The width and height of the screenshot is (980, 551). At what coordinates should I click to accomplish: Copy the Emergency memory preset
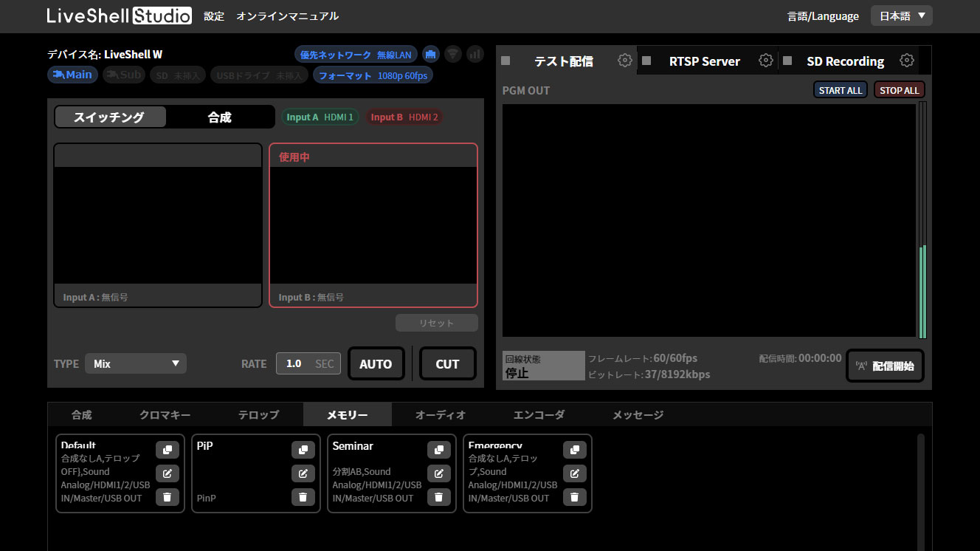pyautogui.click(x=575, y=450)
